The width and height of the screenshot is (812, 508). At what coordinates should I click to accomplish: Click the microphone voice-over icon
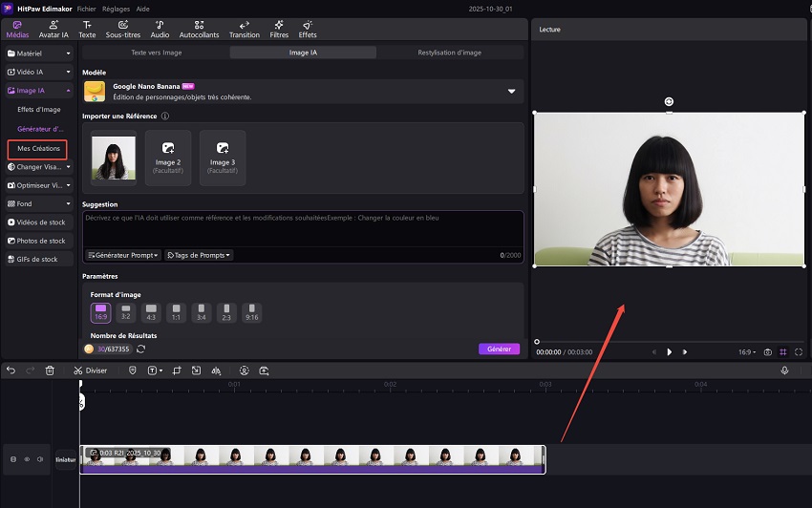pyautogui.click(x=784, y=370)
